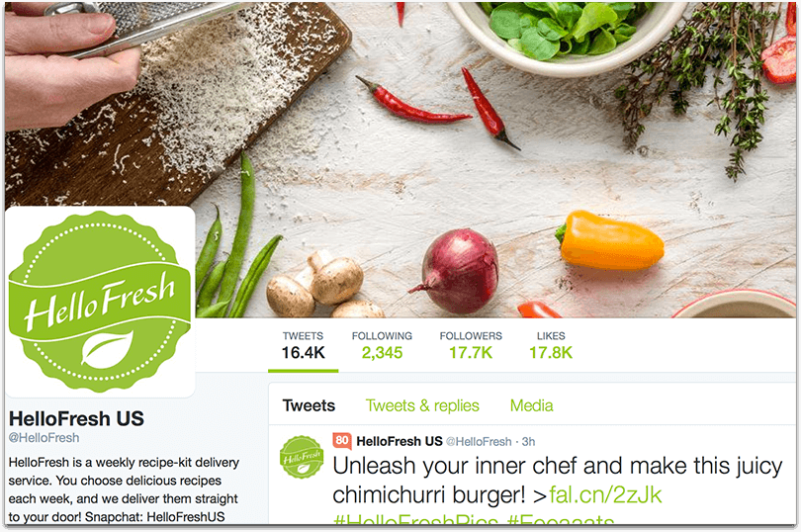
Task: Click the @HelloFresh handle under the profile name
Action: (x=44, y=438)
